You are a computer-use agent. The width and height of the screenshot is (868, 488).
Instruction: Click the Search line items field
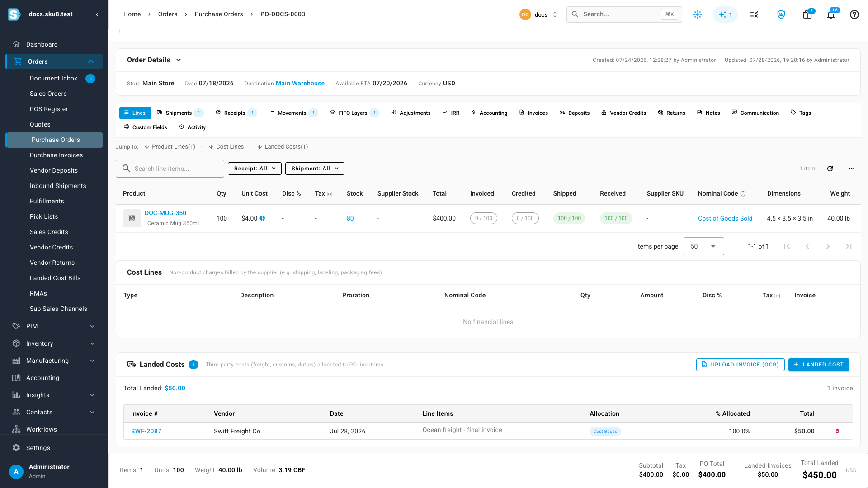(170, 169)
